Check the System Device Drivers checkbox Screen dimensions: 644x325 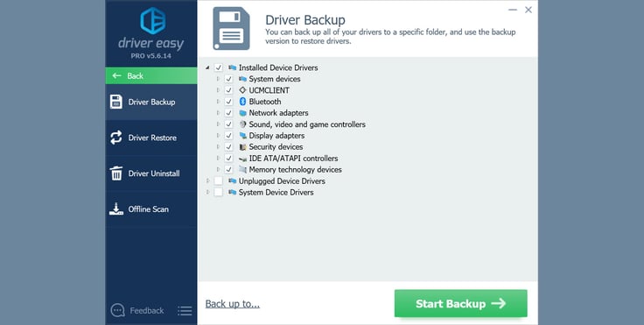(x=219, y=192)
